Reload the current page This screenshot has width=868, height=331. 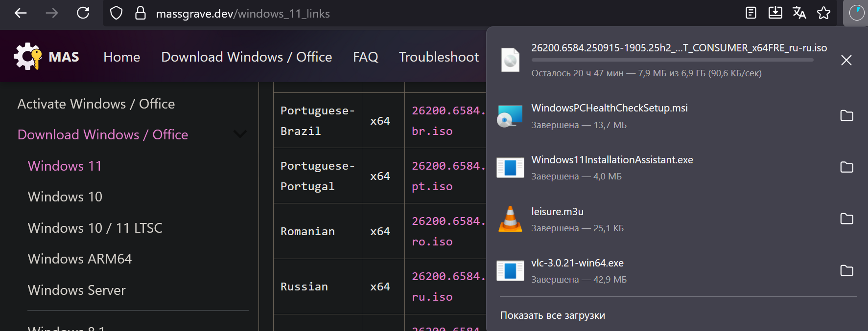point(83,13)
